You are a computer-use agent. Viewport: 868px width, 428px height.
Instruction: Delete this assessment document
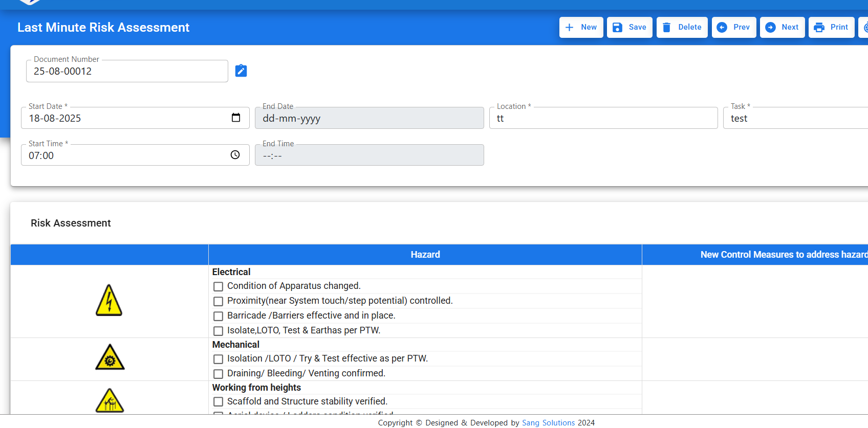point(682,27)
